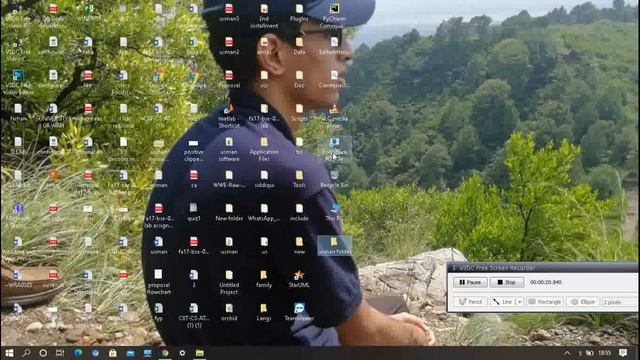Viewport: 640px width, 360px height.
Task: Select the Data folder icon
Action: 299,46
